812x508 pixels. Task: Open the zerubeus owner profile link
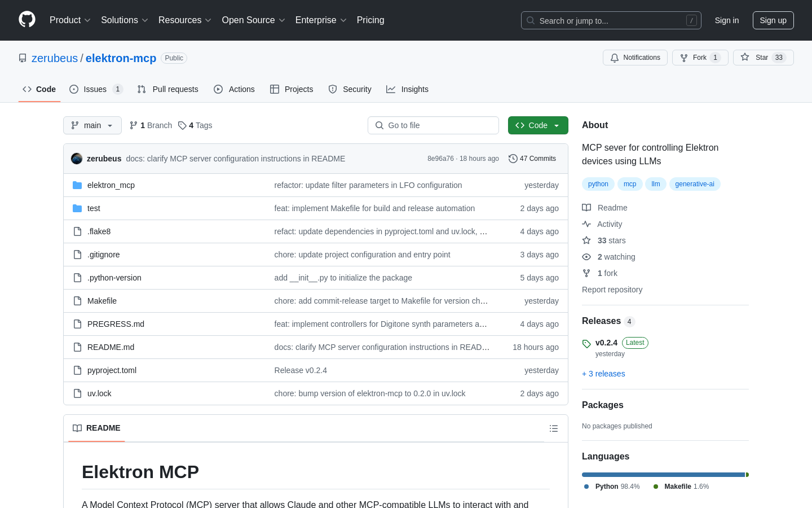click(55, 58)
